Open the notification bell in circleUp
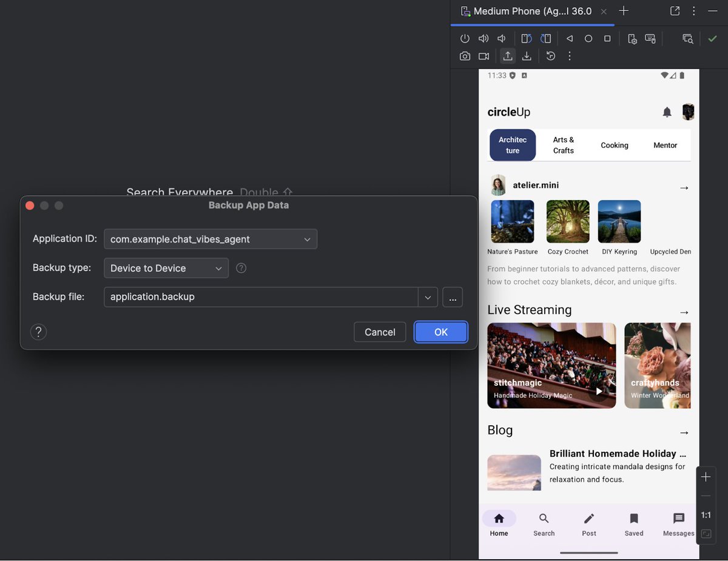 point(667,112)
